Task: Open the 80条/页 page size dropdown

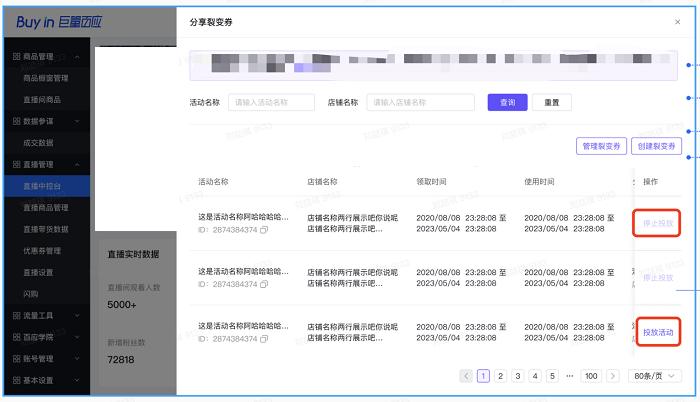Action: [x=655, y=376]
